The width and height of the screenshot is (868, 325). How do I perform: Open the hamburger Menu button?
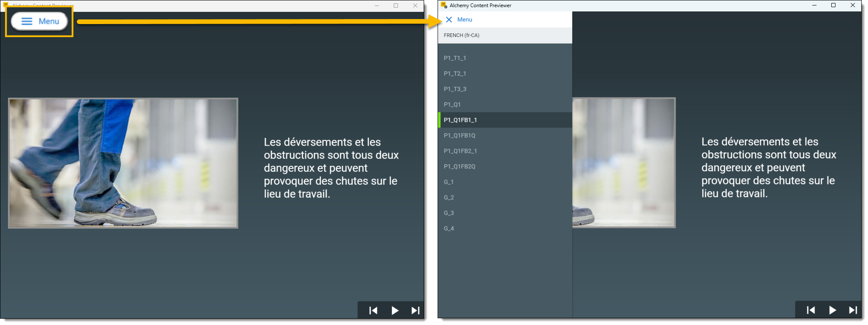click(x=40, y=22)
